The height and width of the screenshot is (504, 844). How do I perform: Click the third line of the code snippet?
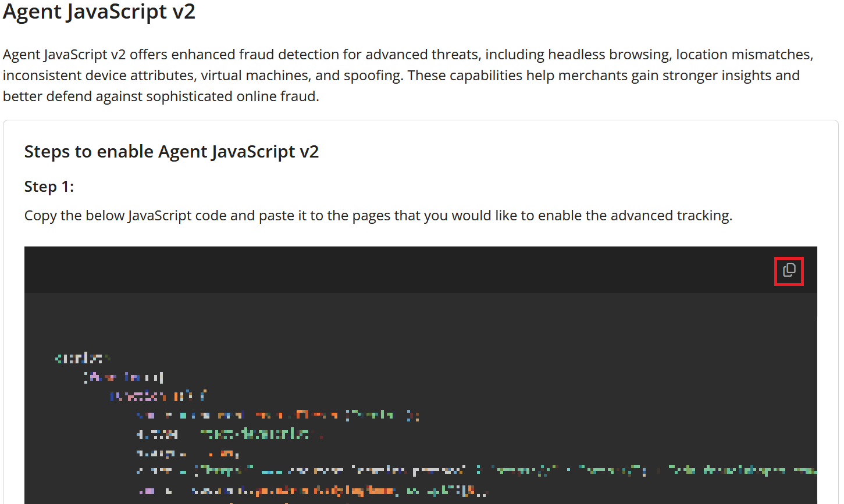tap(158, 396)
